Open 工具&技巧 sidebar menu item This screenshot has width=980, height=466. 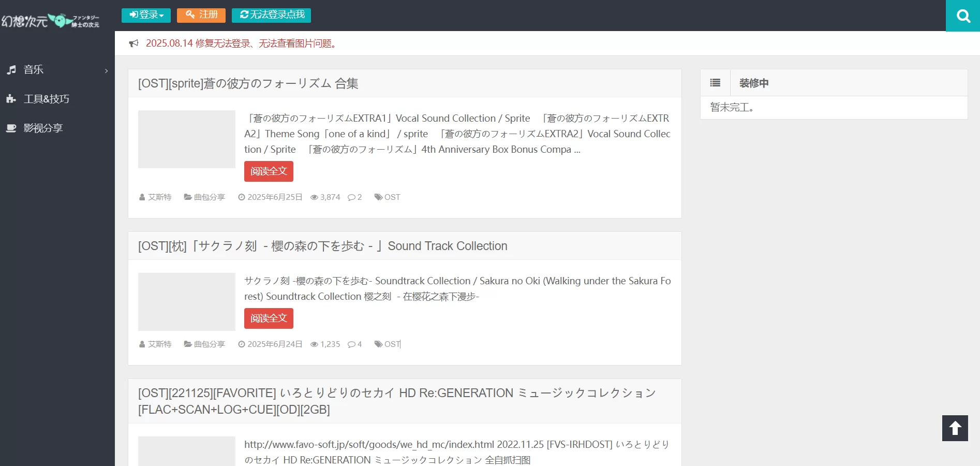[x=46, y=99]
